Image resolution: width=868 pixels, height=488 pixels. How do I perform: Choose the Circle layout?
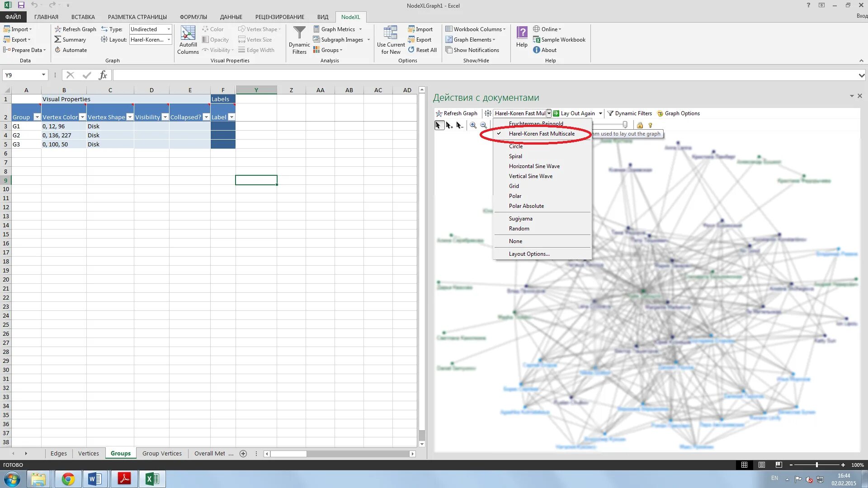click(515, 146)
